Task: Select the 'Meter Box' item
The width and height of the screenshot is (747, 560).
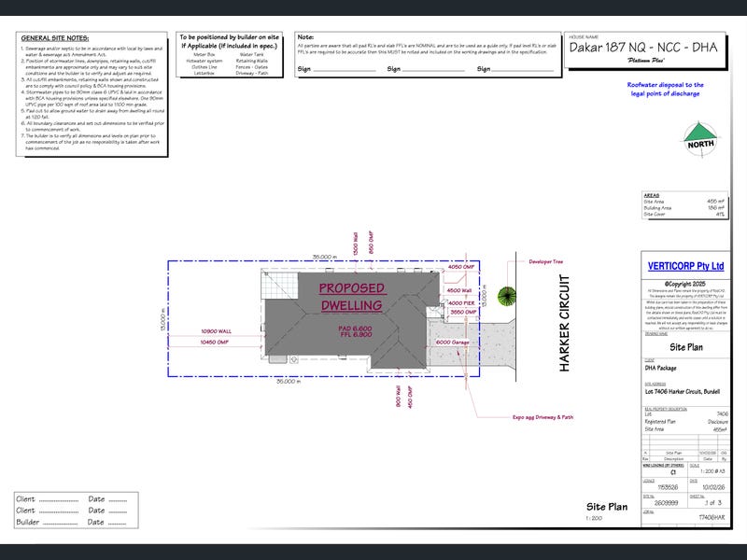Action: (204, 55)
